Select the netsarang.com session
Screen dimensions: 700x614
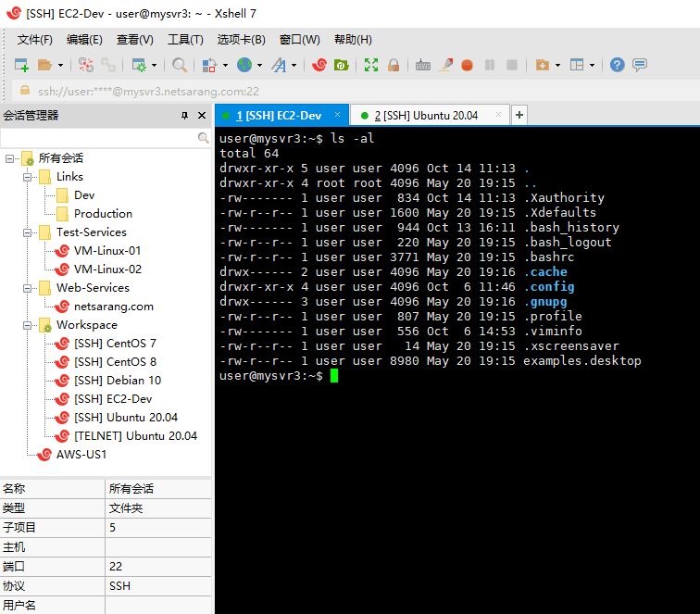point(113,307)
